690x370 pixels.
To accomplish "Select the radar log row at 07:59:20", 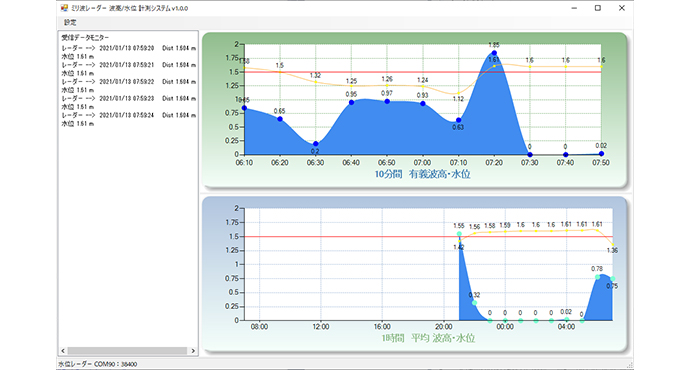I will pos(128,48).
